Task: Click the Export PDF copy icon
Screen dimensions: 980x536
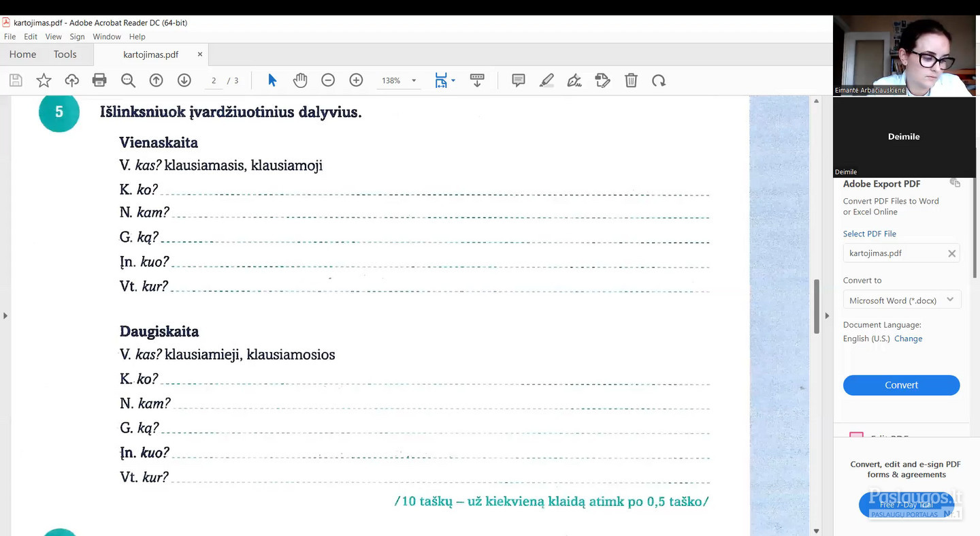Action: [955, 183]
